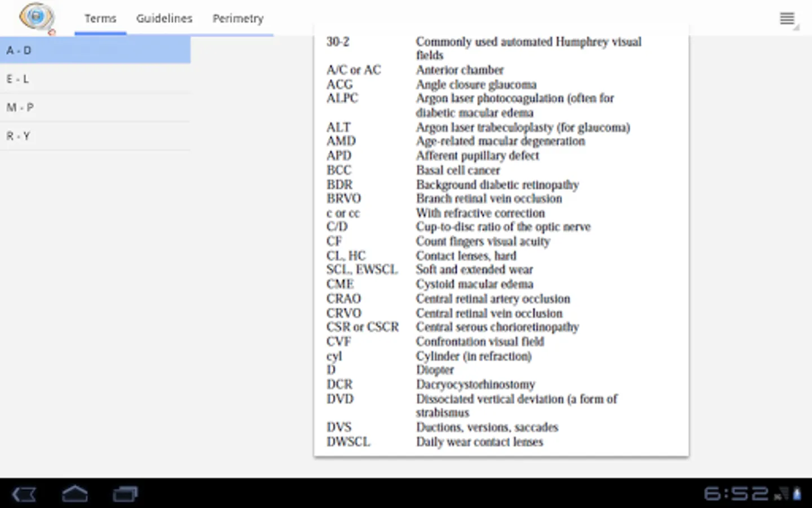Click the ALT abbreviation
This screenshot has height=508, width=812.
click(338, 128)
